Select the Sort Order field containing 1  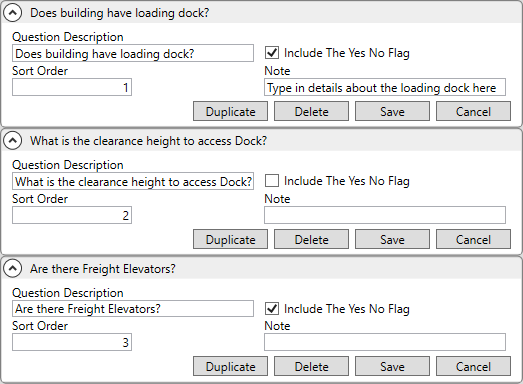click(72, 87)
